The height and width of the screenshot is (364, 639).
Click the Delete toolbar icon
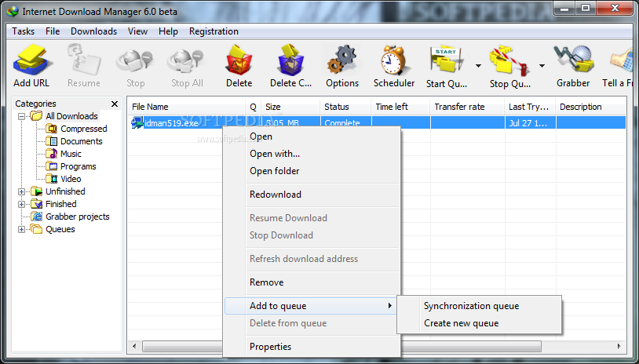coord(239,60)
